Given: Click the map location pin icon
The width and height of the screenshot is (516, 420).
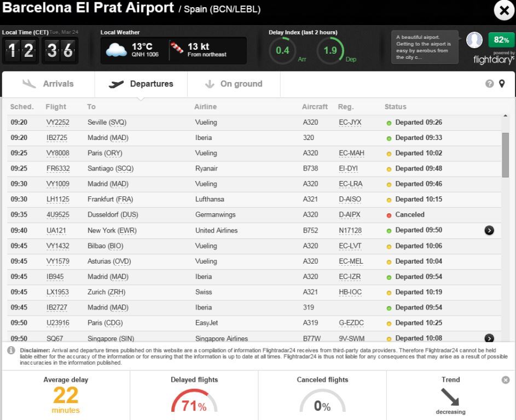Looking at the screenshot, I should [x=502, y=84].
